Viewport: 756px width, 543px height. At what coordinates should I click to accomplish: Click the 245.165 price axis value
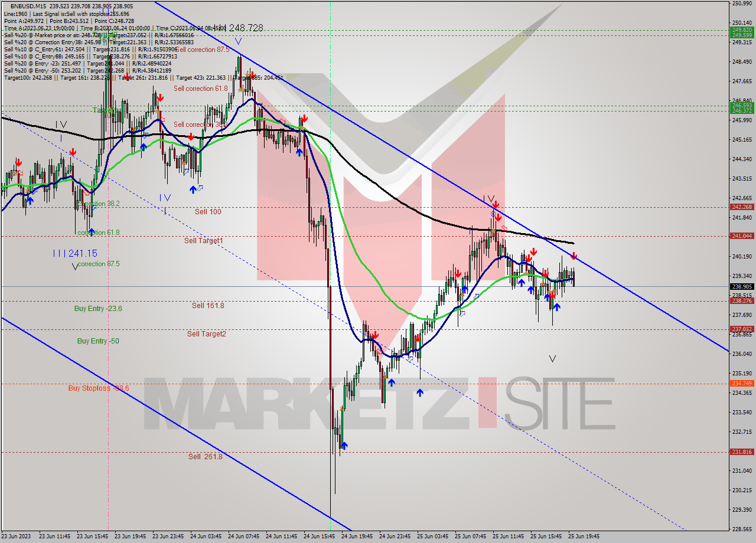click(x=742, y=140)
